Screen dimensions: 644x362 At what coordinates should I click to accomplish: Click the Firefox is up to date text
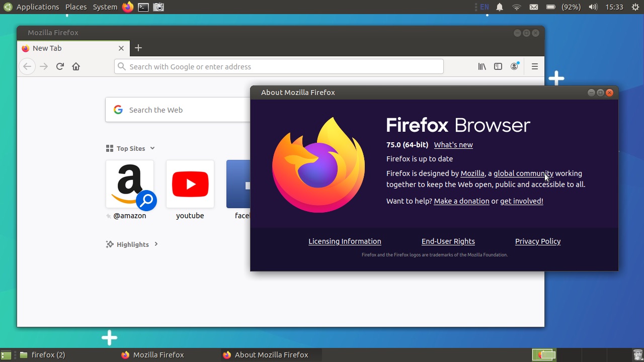(x=420, y=159)
